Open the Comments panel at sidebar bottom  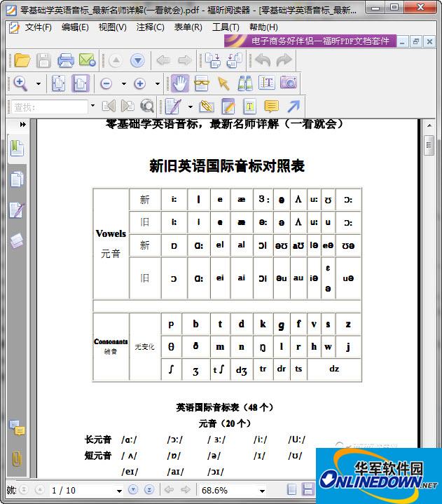click(x=17, y=428)
